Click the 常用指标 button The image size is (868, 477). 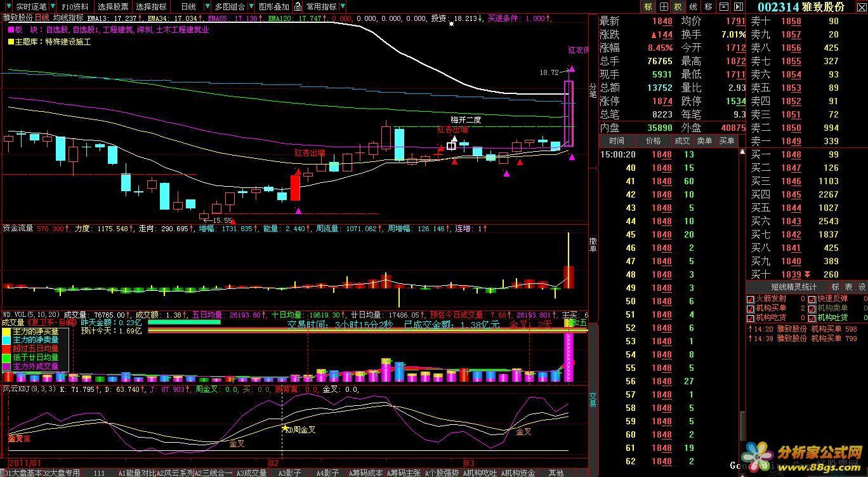coord(322,6)
